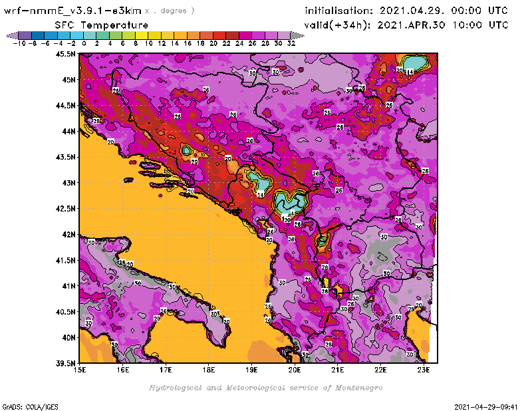Click the 15E longitude axis label

(x=80, y=370)
